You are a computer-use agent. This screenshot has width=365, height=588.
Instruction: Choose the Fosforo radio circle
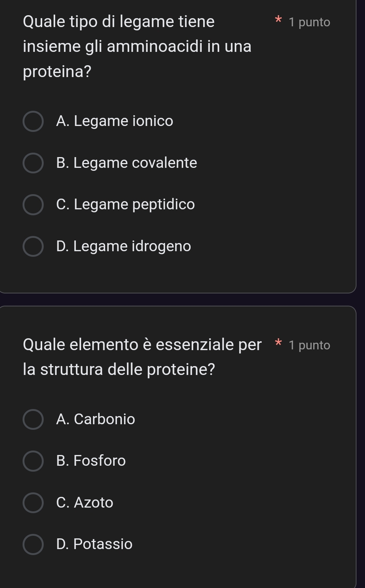pyautogui.click(x=33, y=461)
